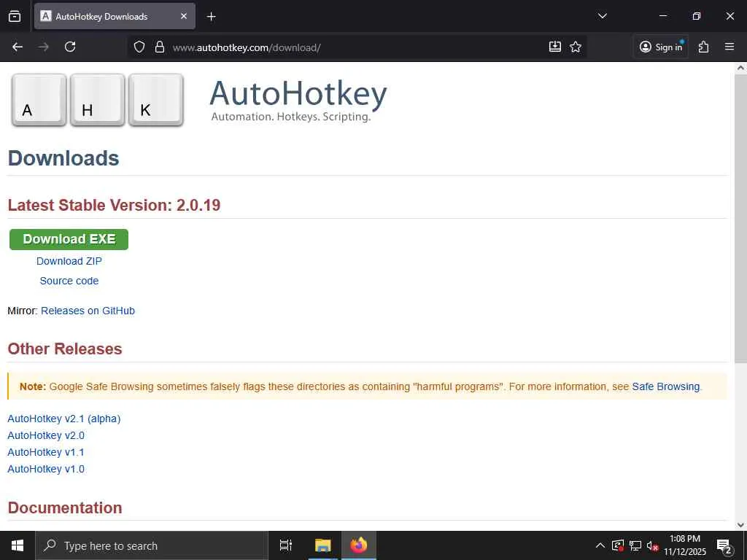Open the list all tabs dropdown
The image size is (747, 560).
[x=602, y=16]
